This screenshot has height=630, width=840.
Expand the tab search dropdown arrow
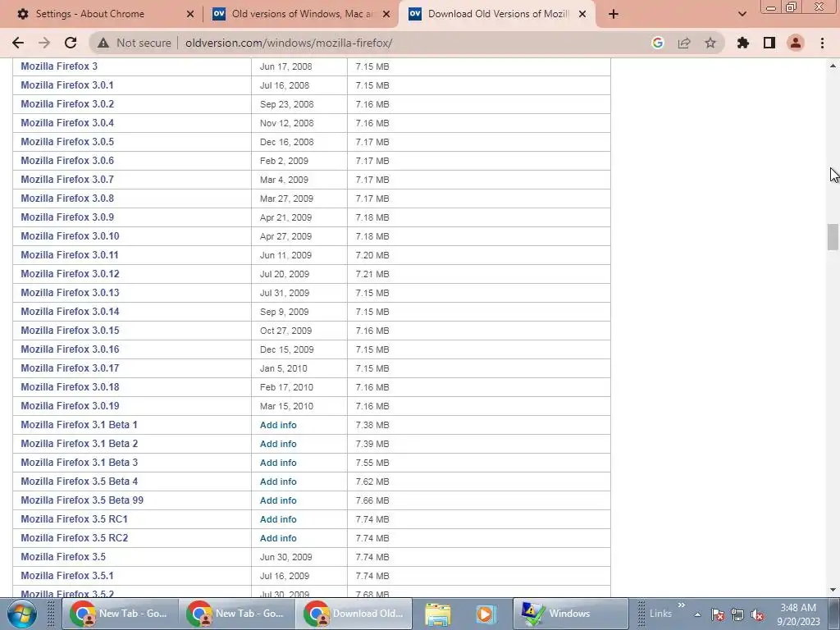pos(742,14)
